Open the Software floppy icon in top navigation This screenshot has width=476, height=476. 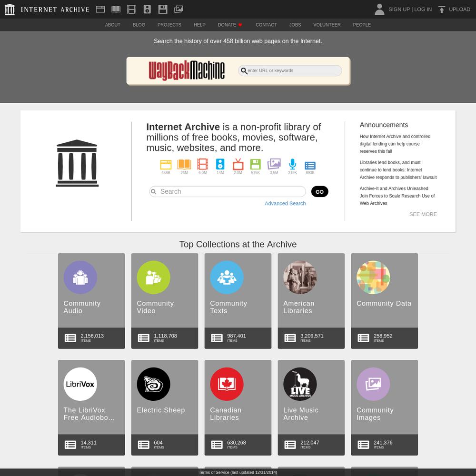[163, 10]
